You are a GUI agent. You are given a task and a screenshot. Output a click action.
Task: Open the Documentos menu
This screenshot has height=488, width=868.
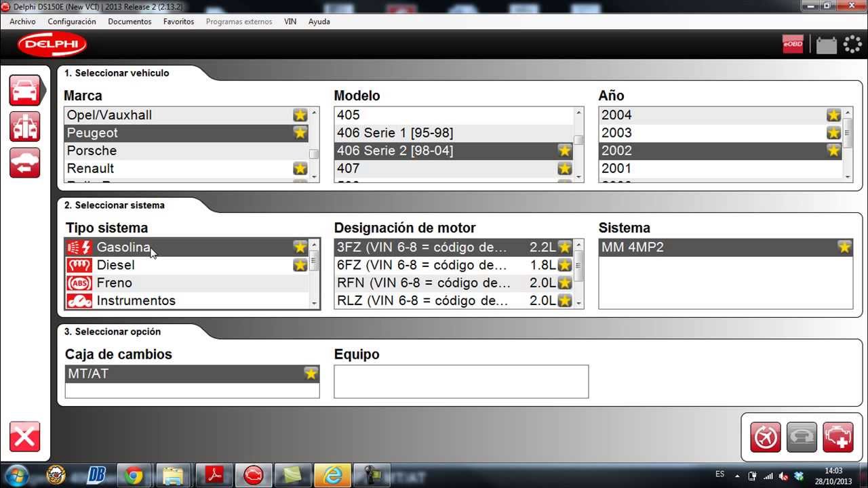point(130,22)
